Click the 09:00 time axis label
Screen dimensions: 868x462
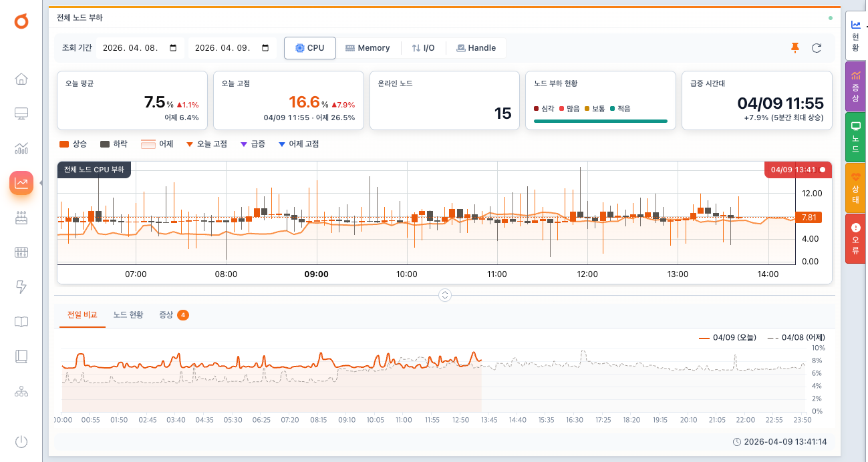tap(316, 274)
